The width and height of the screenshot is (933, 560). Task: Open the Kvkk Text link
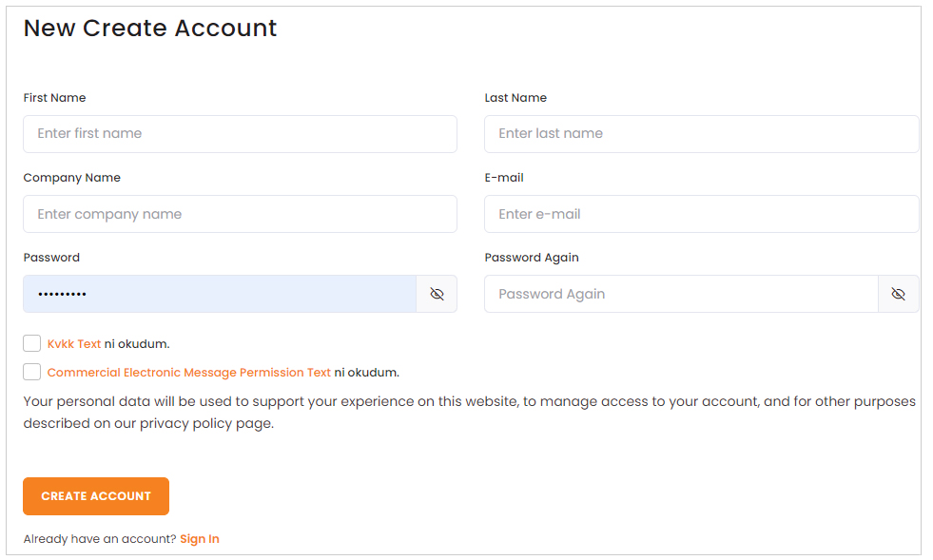tap(74, 344)
